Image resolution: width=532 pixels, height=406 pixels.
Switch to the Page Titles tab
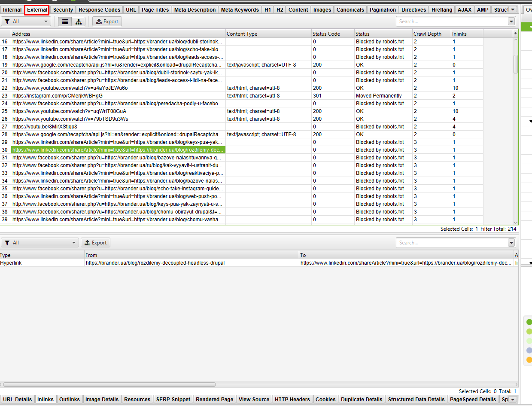click(155, 9)
